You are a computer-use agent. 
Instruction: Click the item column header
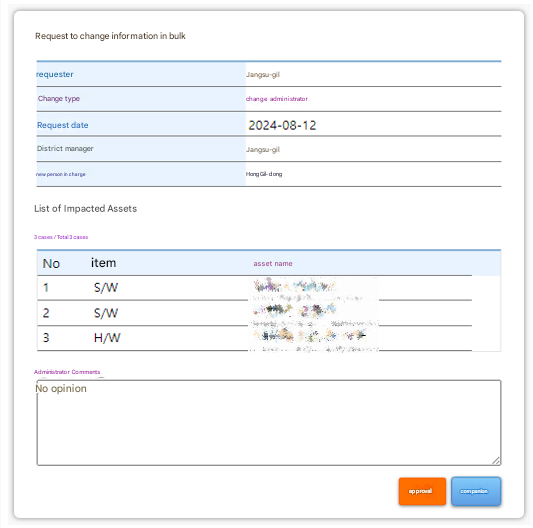click(x=103, y=263)
